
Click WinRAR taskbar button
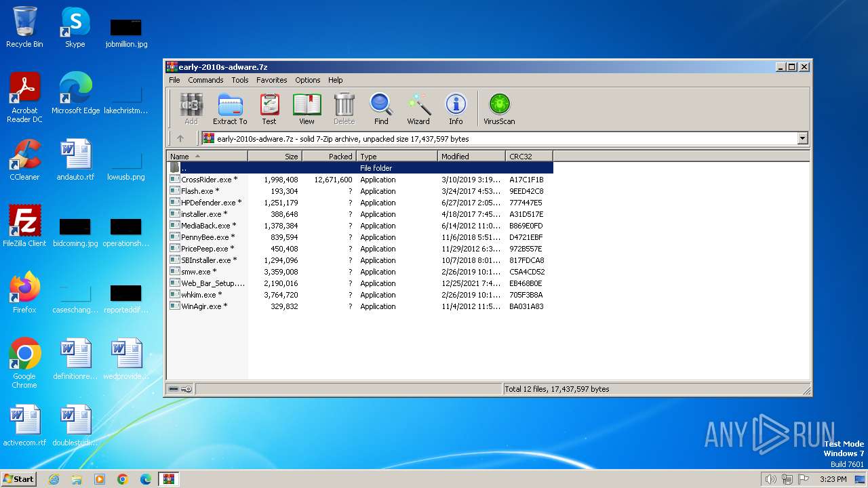[x=169, y=479]
